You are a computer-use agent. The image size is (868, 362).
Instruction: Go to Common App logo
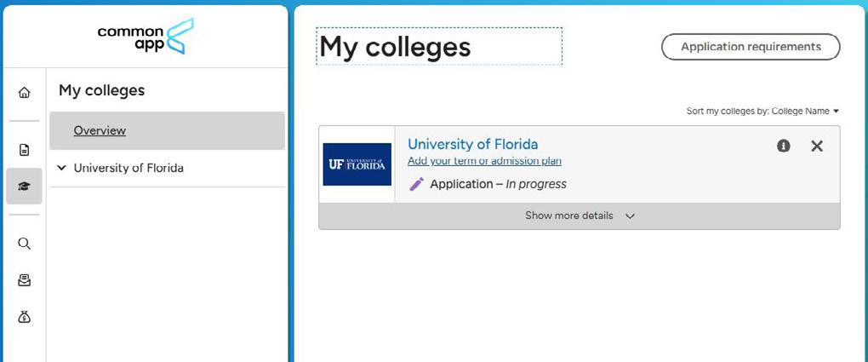(146, 36)
